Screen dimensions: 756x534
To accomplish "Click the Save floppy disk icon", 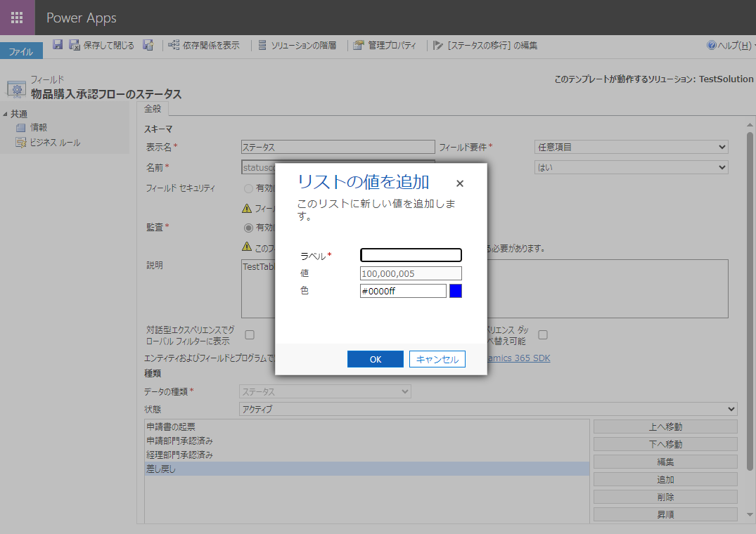I will click(58, 45).
